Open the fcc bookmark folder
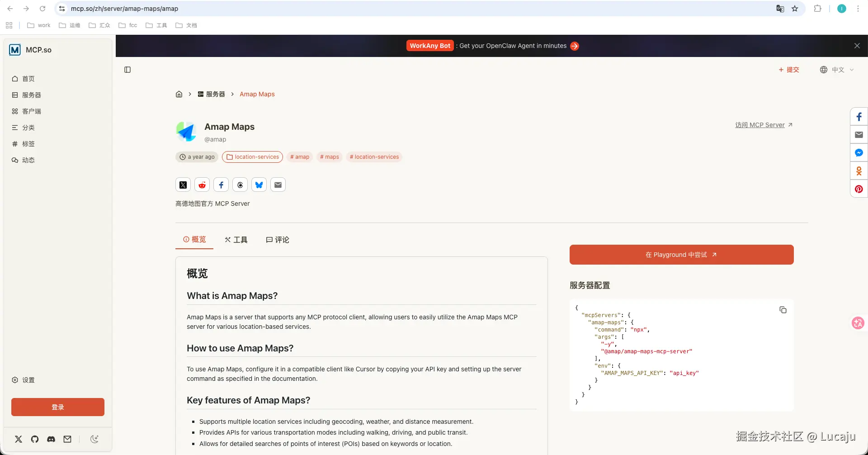 (x=128, y=25)
